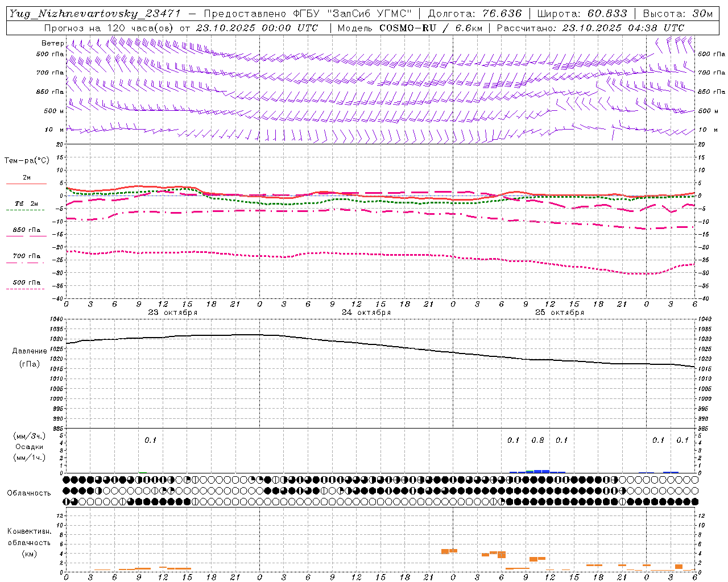Click the red 2м legend line sample
The image size is (728, 582).
26,184
